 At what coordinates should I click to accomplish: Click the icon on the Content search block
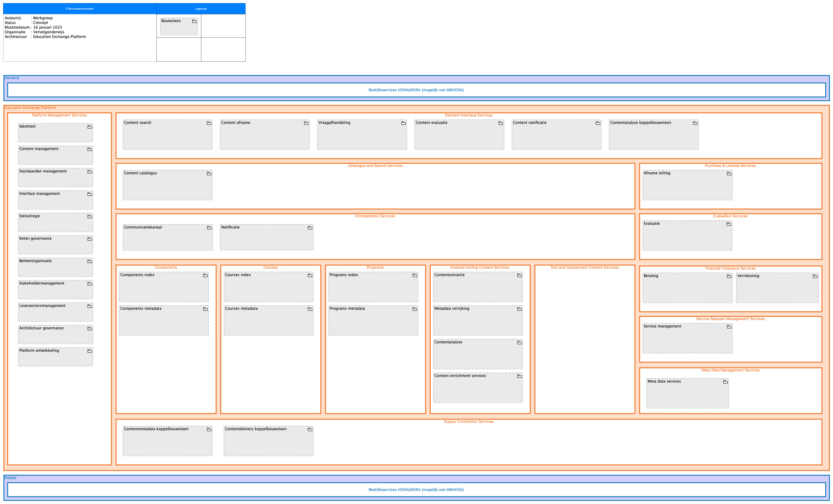coord(209,123)
